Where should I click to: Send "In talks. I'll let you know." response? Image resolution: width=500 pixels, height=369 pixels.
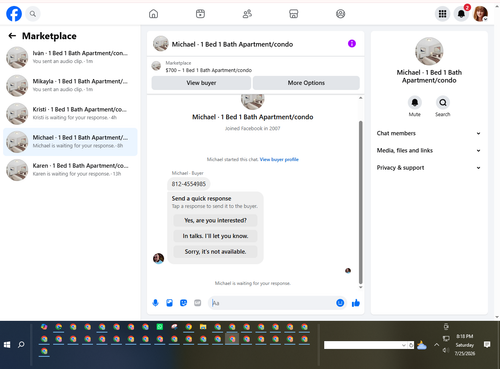point(215,236)
